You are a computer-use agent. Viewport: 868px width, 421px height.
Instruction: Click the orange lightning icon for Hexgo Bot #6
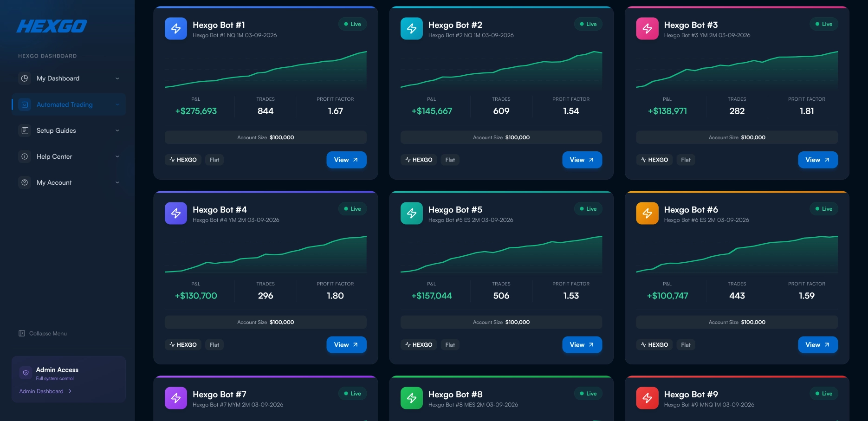(x=647, y=214)
